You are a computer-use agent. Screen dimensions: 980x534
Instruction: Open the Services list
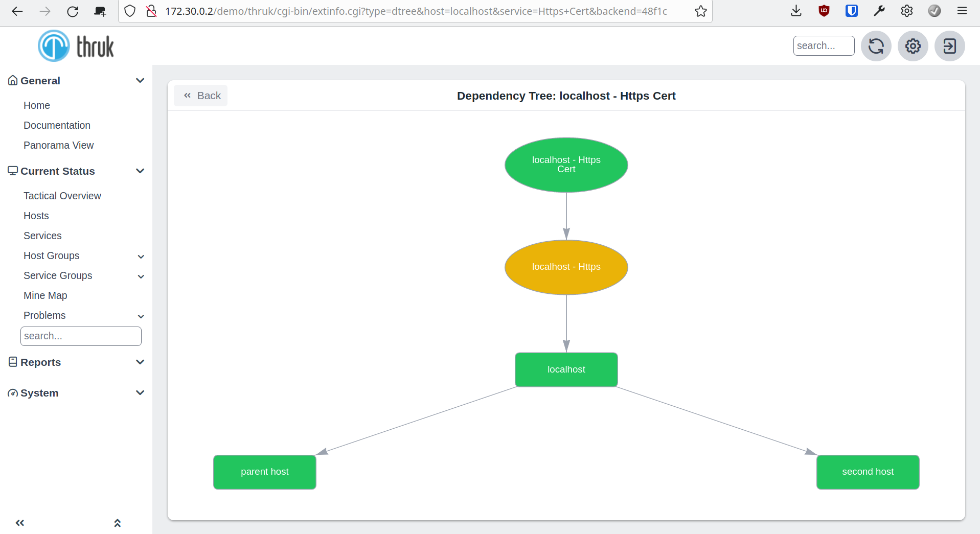point(42,236)
